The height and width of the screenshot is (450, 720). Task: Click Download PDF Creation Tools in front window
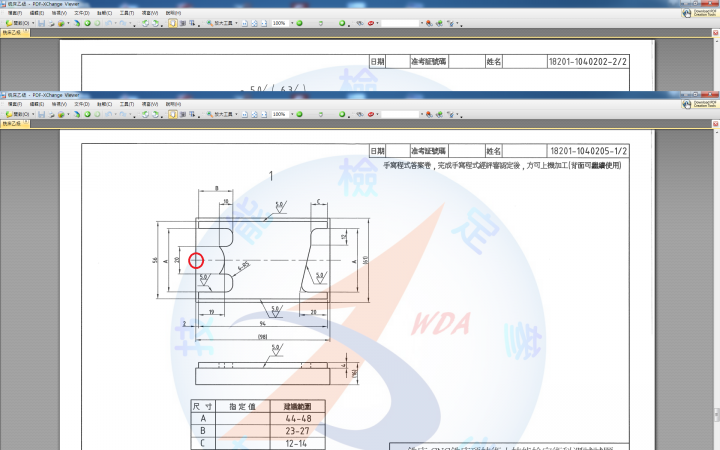click(699, 104)
